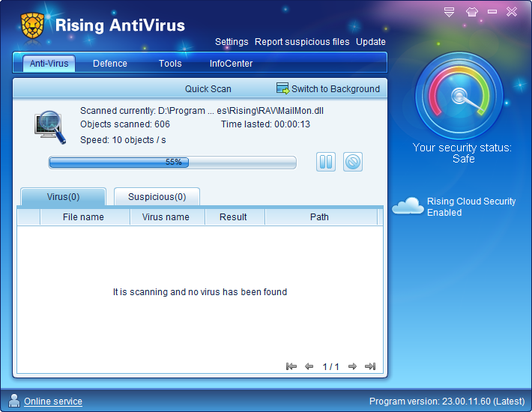The image size is (532, 412).
Task: Click the Switch to Background icon
Action: pos(282,88)
